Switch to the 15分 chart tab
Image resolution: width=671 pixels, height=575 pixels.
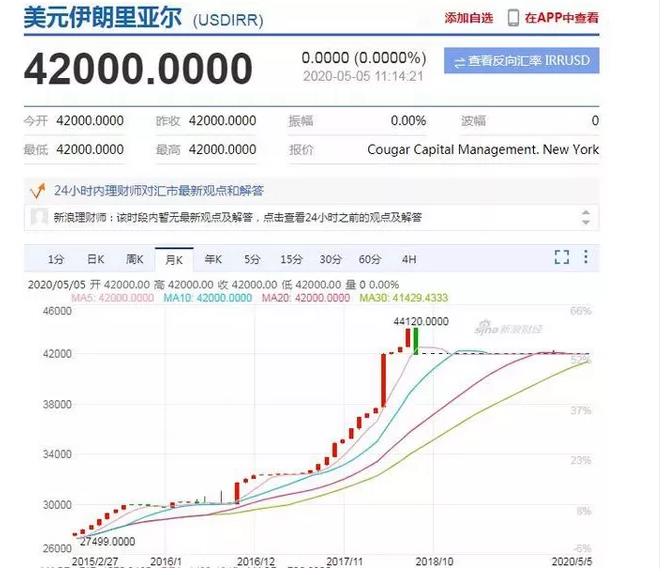[291, 259]
